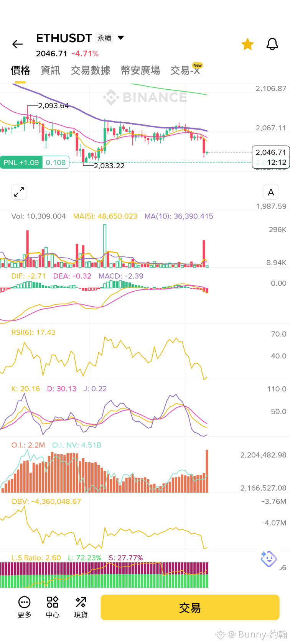Tap the 2,033.22 low price marker
Viewport: 290px width, 644px height.
coord(109,166)
